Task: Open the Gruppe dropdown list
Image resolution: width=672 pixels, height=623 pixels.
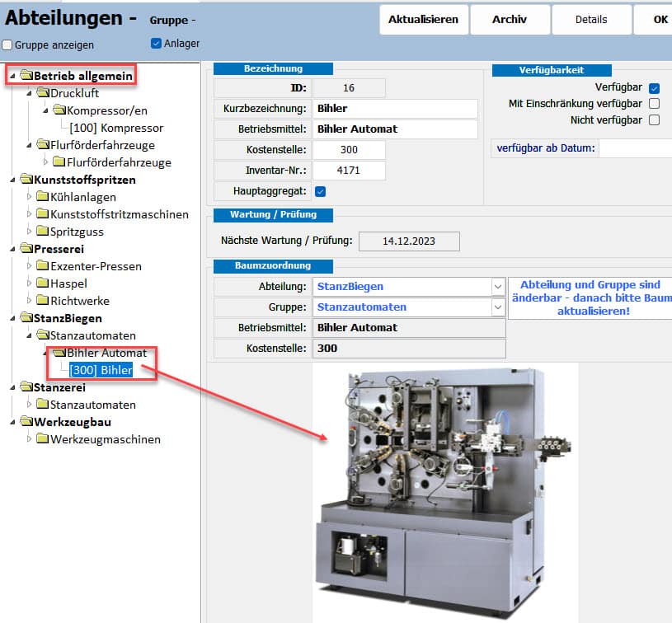Action: coord(497,307)
